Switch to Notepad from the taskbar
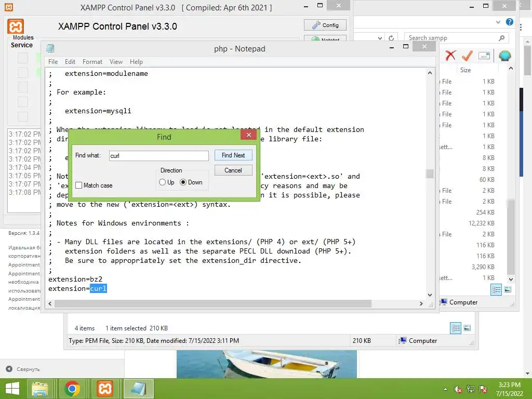The height and width of the screenshot is (399, 532). coord(138,389)
